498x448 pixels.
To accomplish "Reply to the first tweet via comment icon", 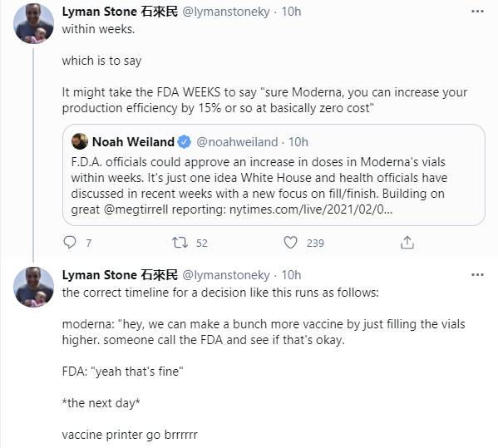I will [x=70, y=243].
